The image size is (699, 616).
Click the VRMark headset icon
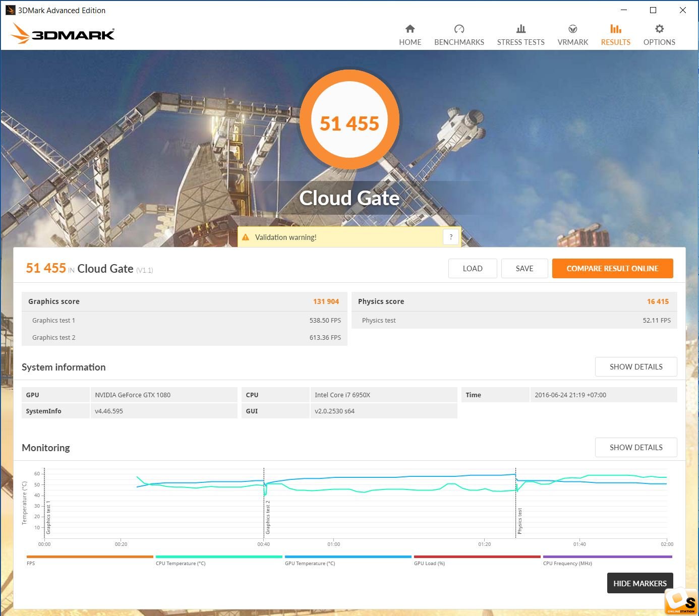(x=573, y=29)
